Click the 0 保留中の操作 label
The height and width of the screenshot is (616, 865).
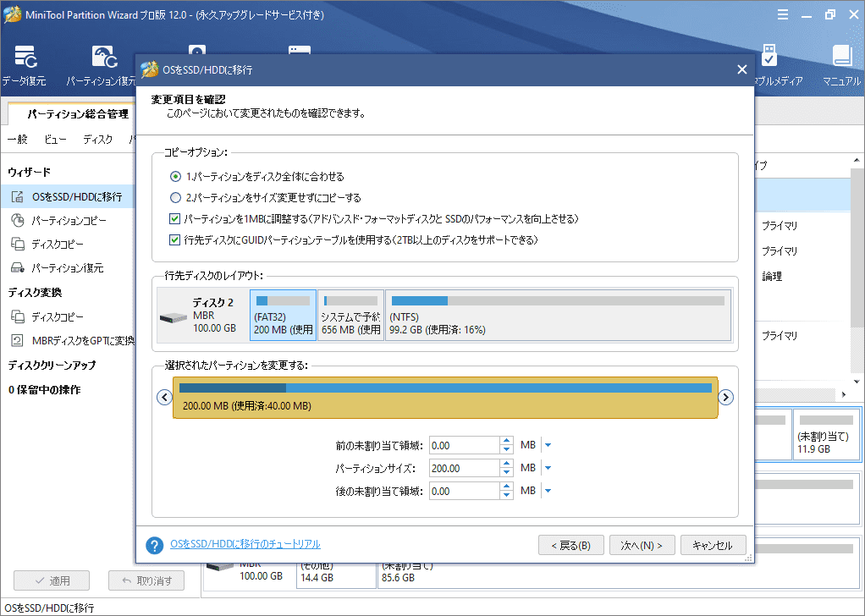[x=44, y=390]
